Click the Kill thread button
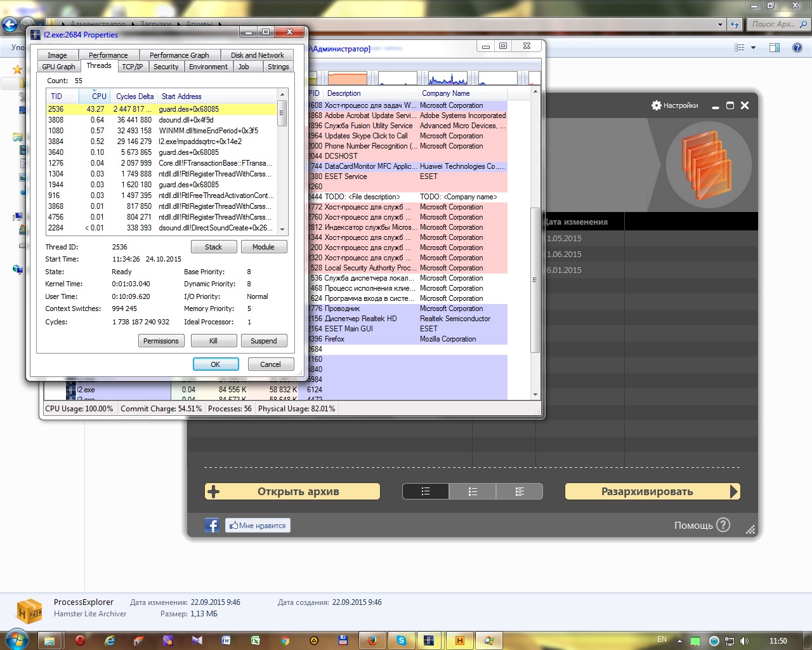 click(214, 341)
